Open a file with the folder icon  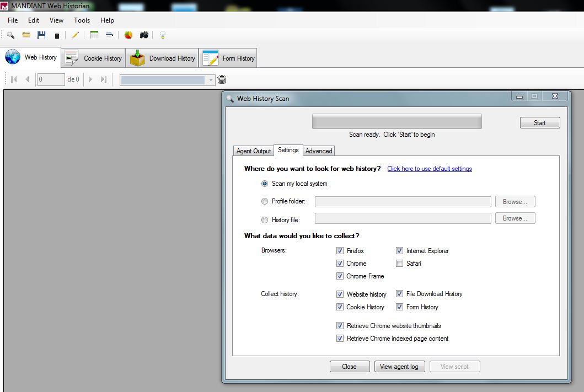point(26,35)
